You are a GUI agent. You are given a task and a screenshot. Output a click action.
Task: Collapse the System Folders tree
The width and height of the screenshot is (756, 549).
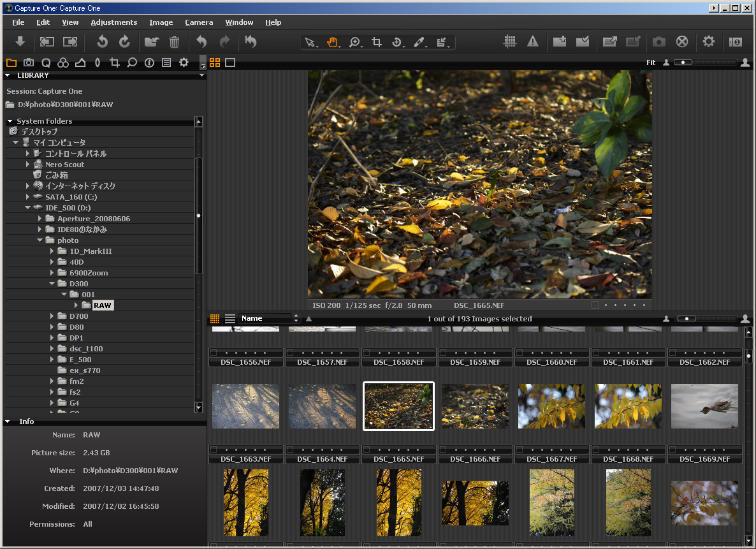(x=10, y=121)
